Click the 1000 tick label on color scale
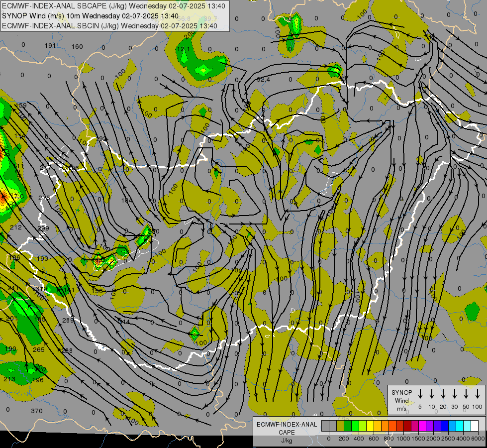 tap(403, 439)
